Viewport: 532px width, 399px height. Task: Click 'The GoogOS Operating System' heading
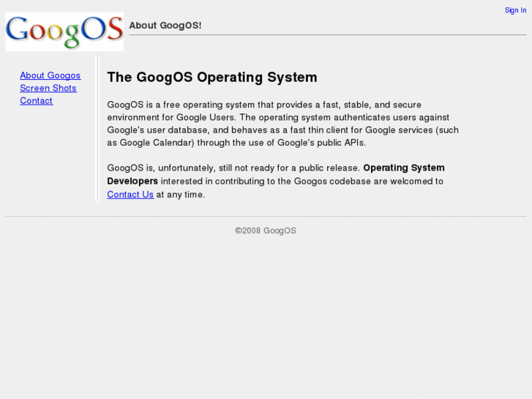pyautogui.click(x=212, y=77)
